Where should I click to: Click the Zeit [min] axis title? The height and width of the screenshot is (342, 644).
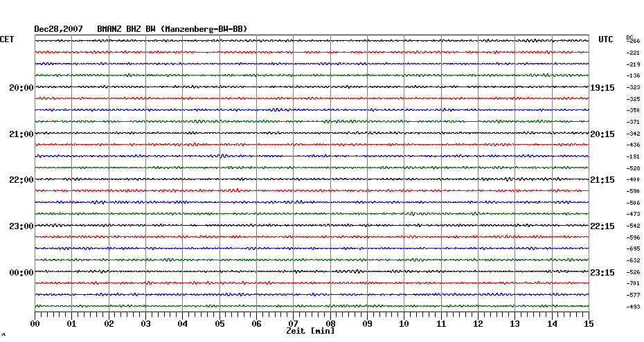[310, 331]
